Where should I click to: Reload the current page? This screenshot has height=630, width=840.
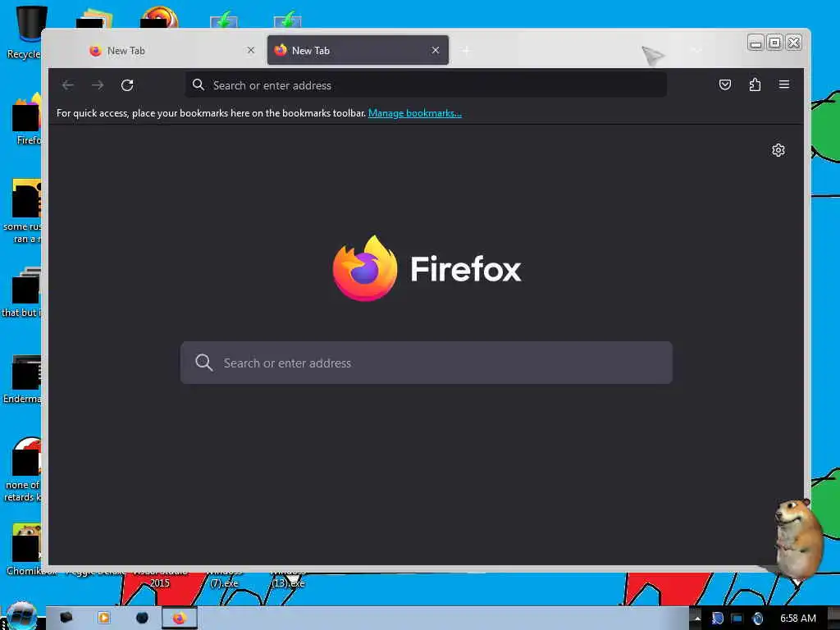click(127, 85)
